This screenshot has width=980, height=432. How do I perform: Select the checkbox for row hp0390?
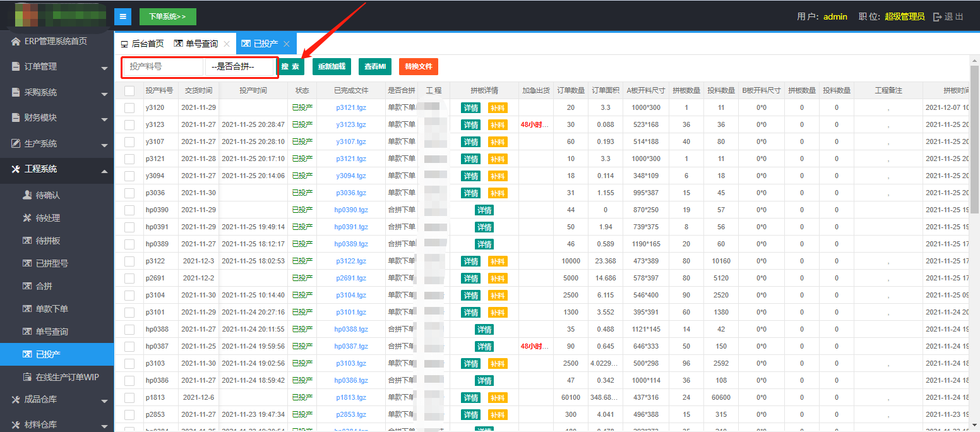[129, 210]
